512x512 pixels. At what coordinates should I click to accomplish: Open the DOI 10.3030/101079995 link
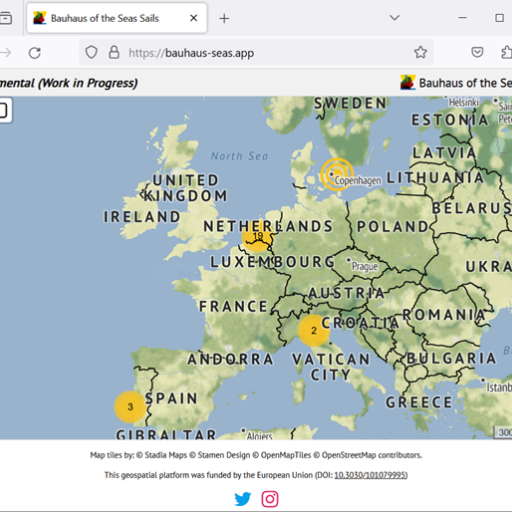(x=370, y=475)
